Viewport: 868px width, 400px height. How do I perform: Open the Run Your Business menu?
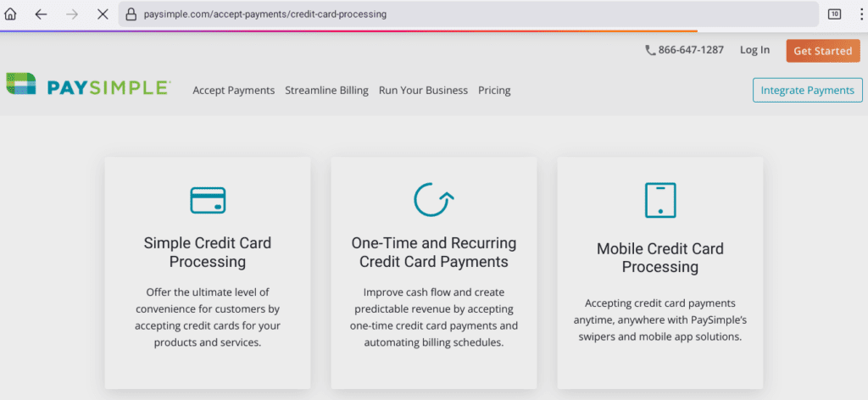pyautogui.click(x=423, y=91)
